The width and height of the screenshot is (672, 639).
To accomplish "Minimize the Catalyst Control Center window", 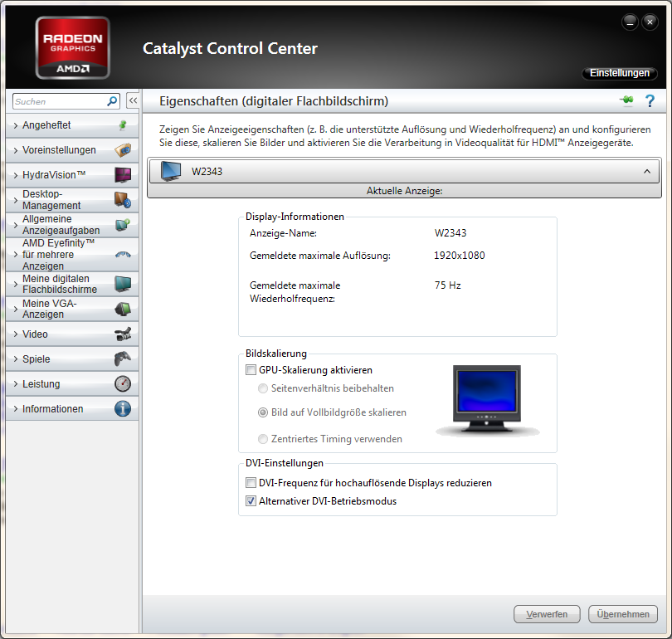I will pos(630,22).
